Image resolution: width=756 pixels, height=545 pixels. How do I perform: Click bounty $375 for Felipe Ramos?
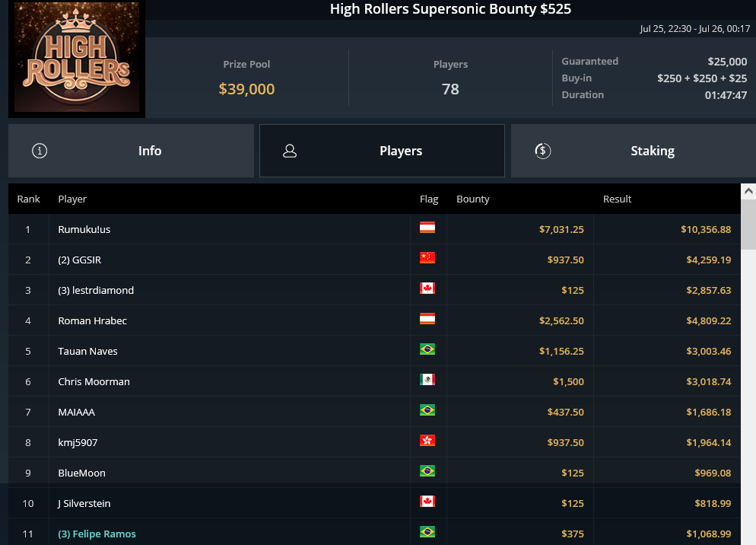pos(572,534)
